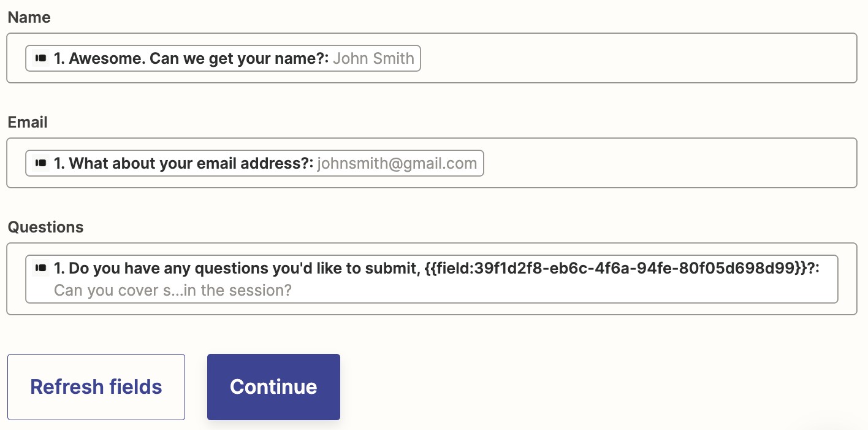
Task: Click the Email field label
Action: [x=28, y=122]
